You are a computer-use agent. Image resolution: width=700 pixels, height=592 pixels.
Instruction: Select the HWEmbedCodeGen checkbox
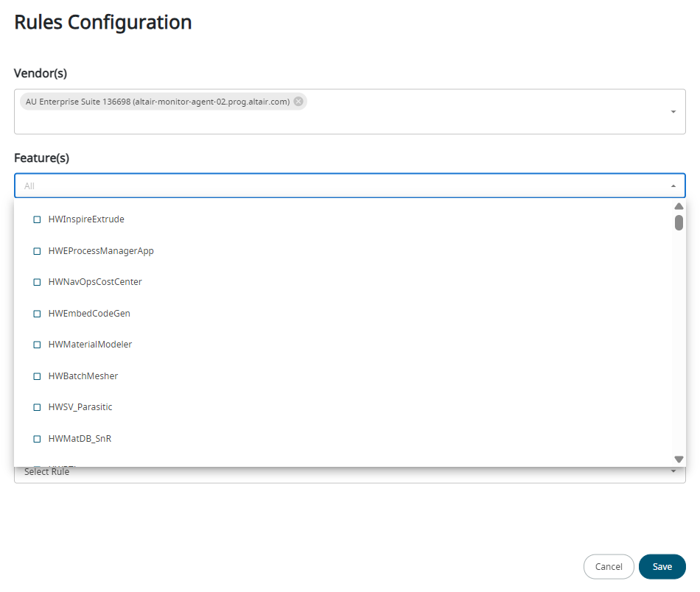pos(37,314)
